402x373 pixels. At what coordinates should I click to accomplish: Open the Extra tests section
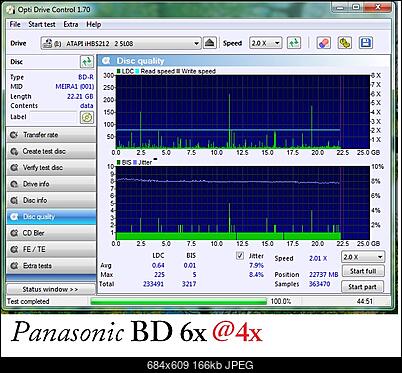point(51,266)
